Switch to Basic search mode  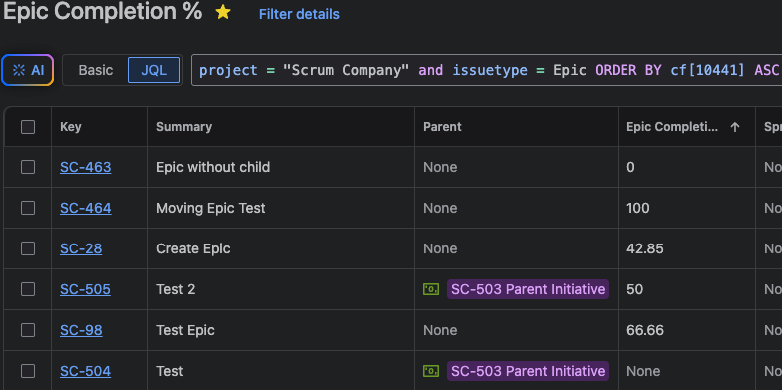[96, 70]
